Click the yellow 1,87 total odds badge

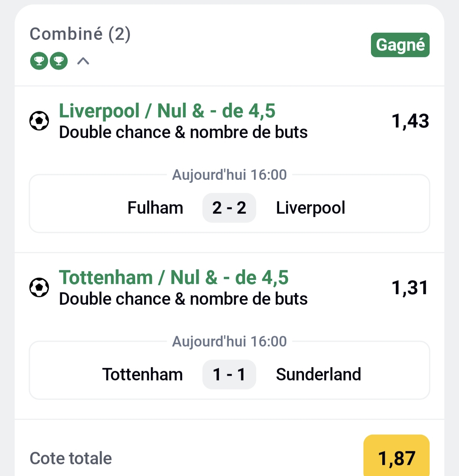[x=397, y=458]
